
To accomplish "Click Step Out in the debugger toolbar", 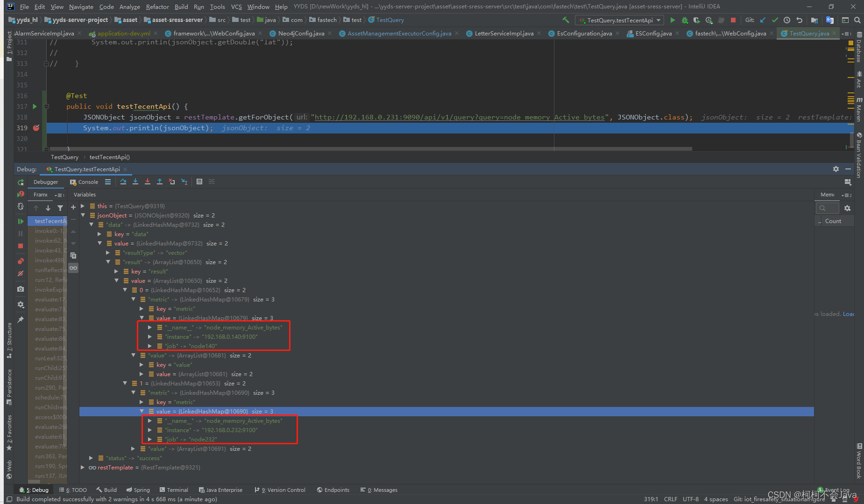I will [x=160, y=182].
